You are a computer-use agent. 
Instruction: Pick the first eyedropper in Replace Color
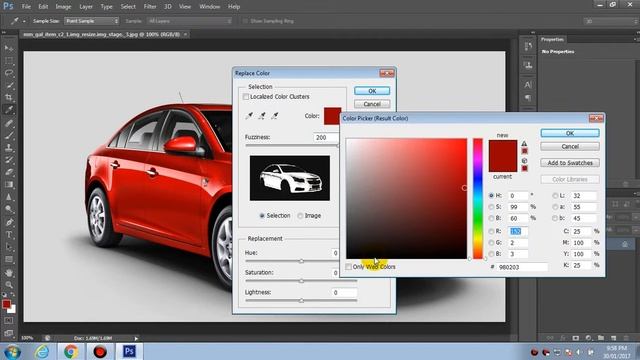[x=249, y=116]
